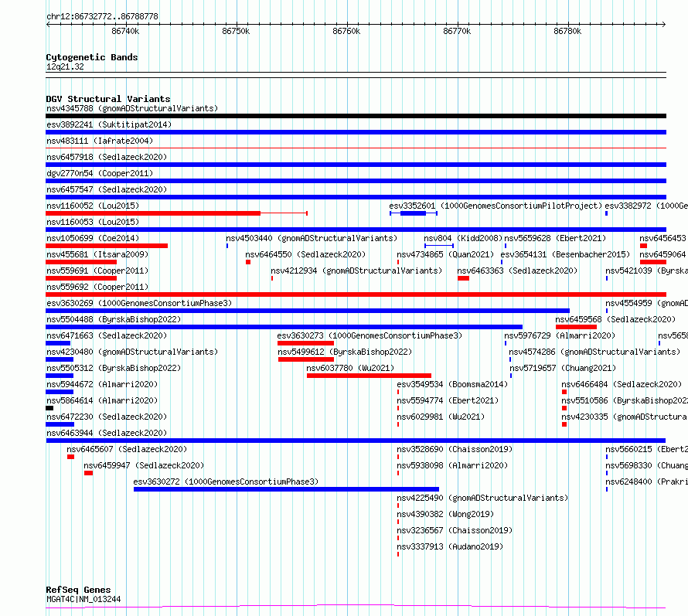Click the nsv4574286 gnomAD variant label
Screen dimensions: 688x616
[594, 352]
